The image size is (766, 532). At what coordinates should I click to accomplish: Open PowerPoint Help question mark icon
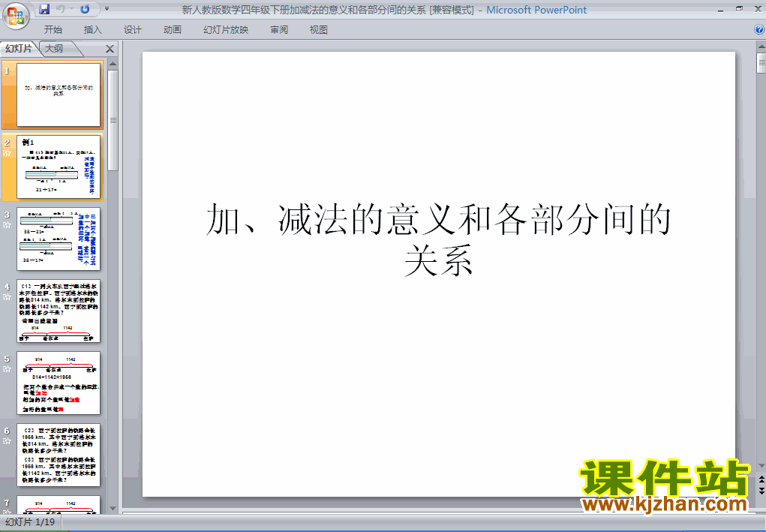(x=759, y=29)
